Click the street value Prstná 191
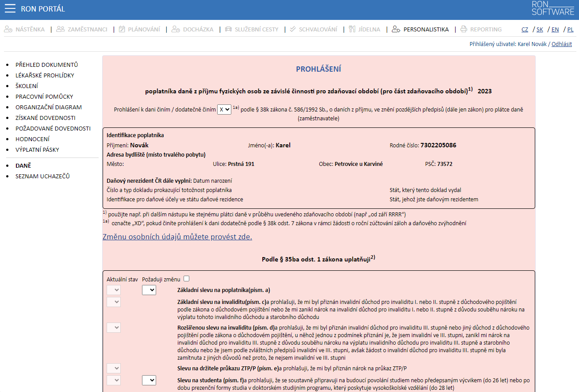579x392 pixels. pyautogui.click(x=241, y=164)
